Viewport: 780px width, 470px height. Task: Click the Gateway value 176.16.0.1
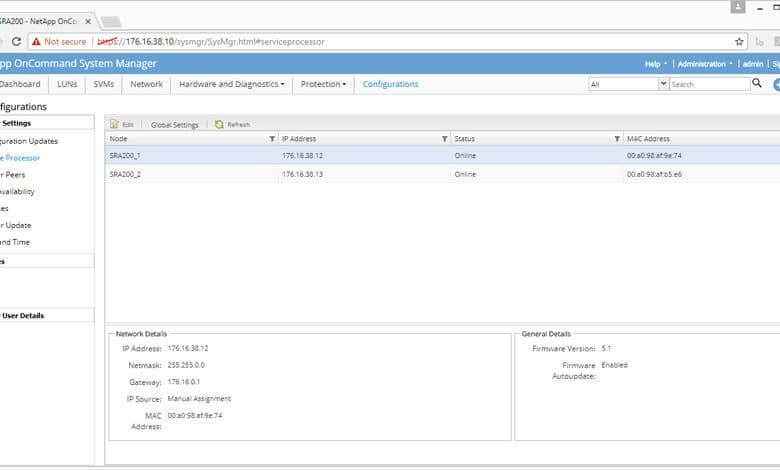click(184, 382)
